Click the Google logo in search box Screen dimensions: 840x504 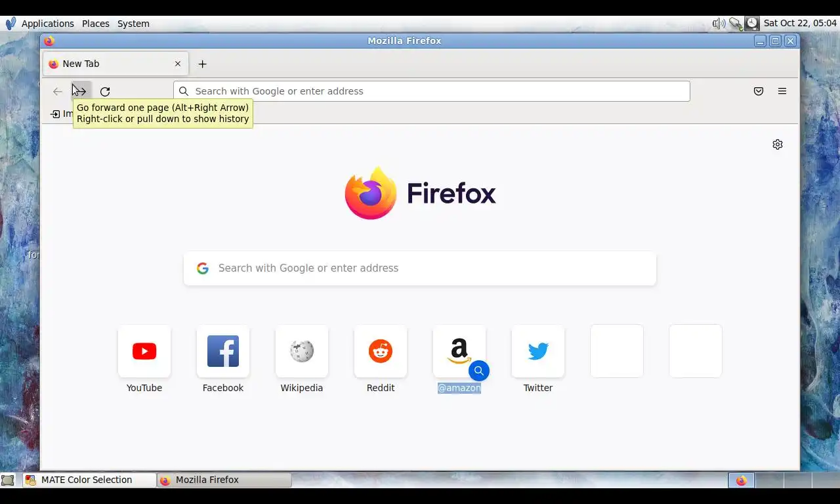(203, 268)
